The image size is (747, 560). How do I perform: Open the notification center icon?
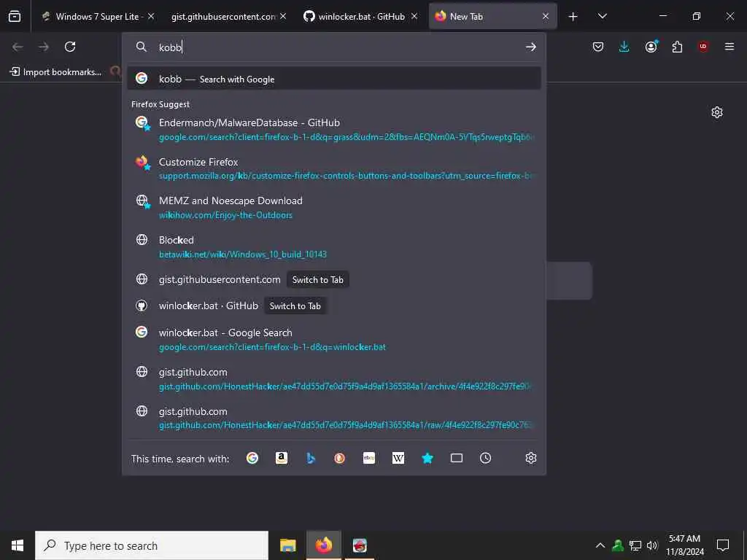(x=723, y=545)
